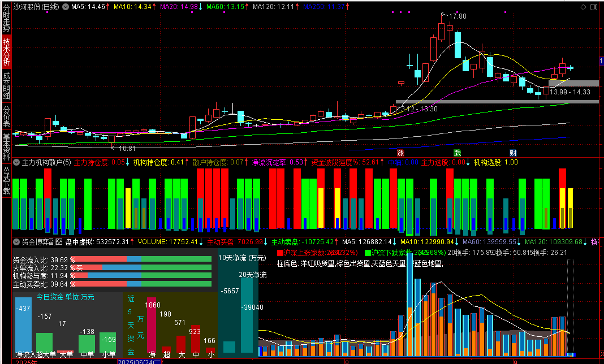Click the 2025年 year label on the time axis

click(x=26, y=362)
